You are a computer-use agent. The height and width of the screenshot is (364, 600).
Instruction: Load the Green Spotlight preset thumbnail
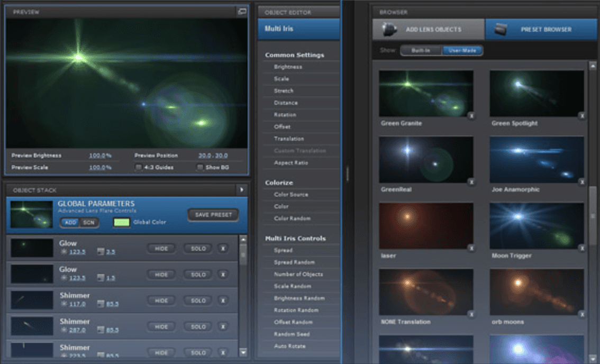[537, 94]
